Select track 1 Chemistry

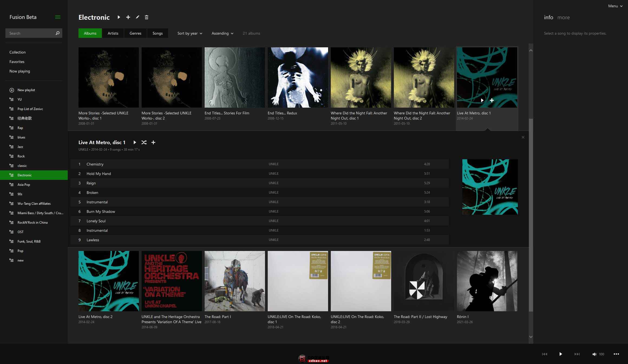260,164
